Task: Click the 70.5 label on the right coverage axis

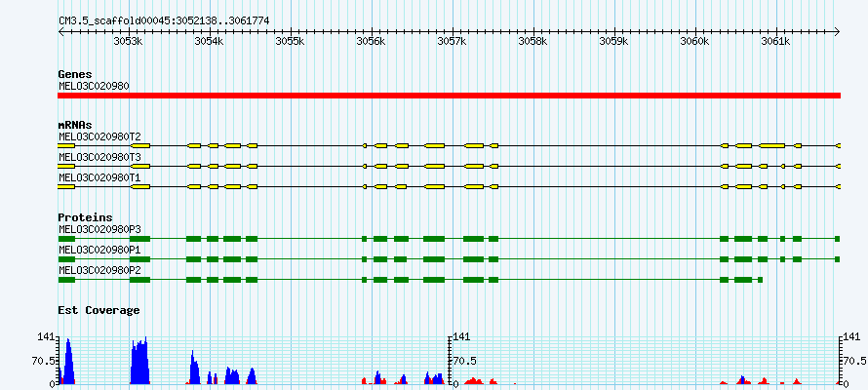Action: click(855, 361)
